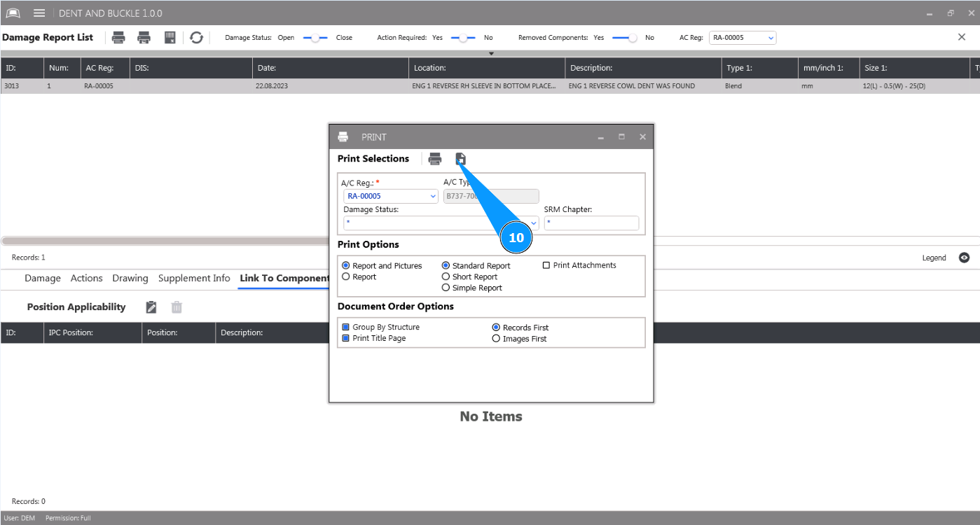Open the Supplement Info tab
980x525 pixels.
194,279
